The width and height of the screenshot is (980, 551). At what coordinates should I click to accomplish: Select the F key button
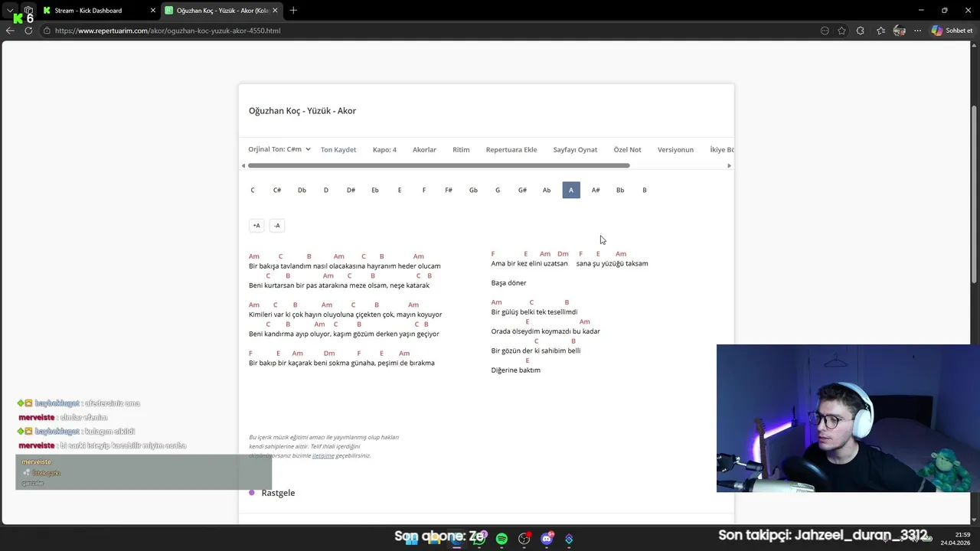pyautogui.click(x=424, y=190)
